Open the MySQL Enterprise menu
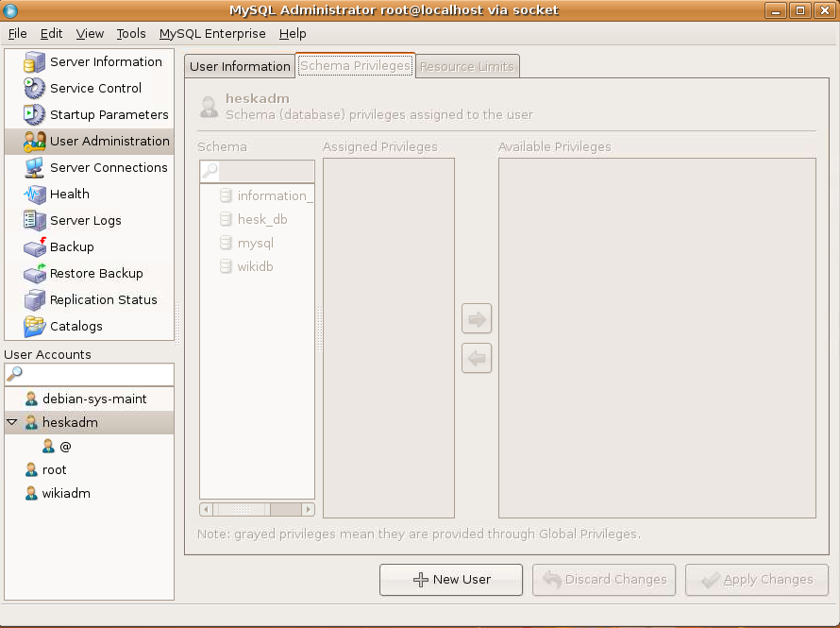This screenshot has width=840, height=628. point(212,34)
